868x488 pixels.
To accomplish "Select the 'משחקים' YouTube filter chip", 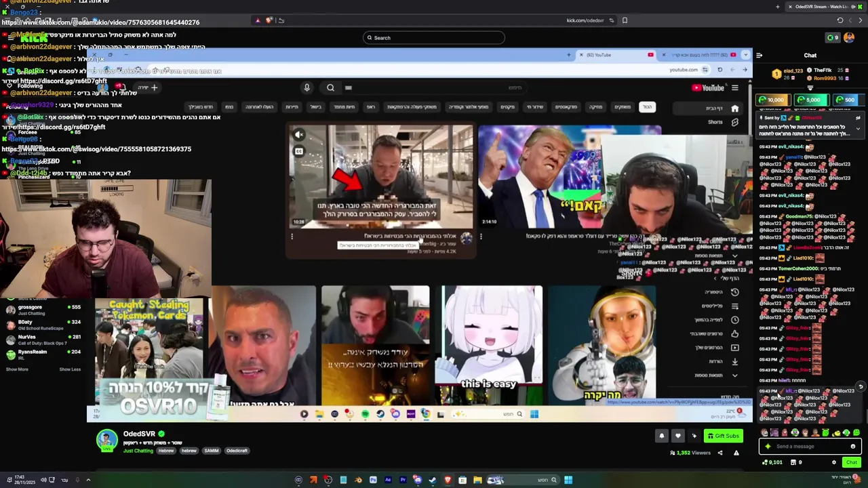I will coord(622,106).
